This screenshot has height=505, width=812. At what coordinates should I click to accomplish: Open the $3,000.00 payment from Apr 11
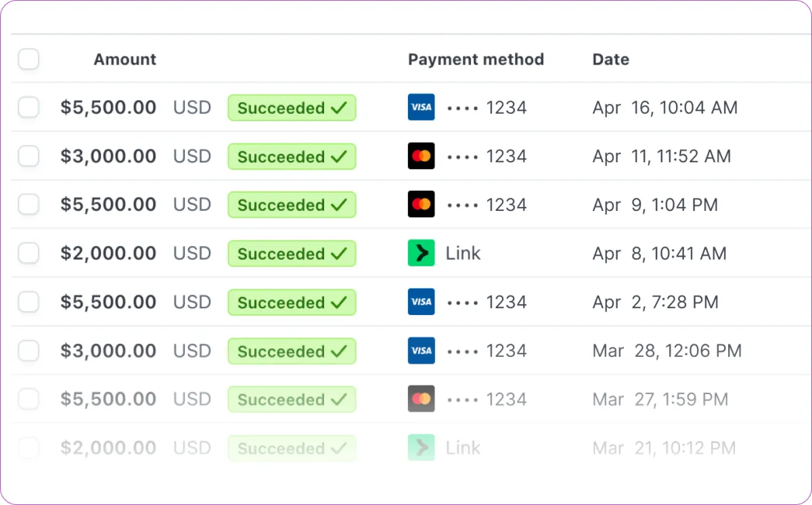[406, 156]
